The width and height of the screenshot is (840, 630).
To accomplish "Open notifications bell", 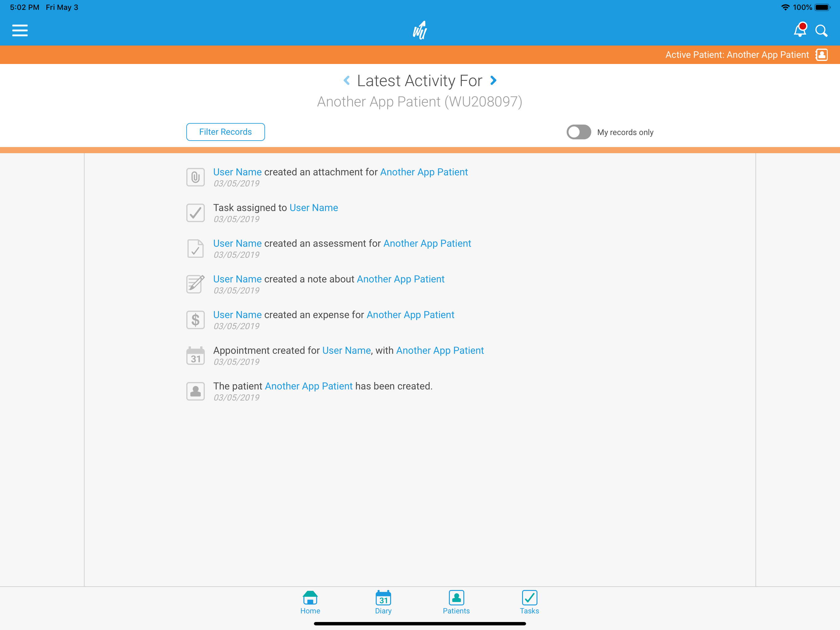I will pyautogui.click(x=800, y=30).
